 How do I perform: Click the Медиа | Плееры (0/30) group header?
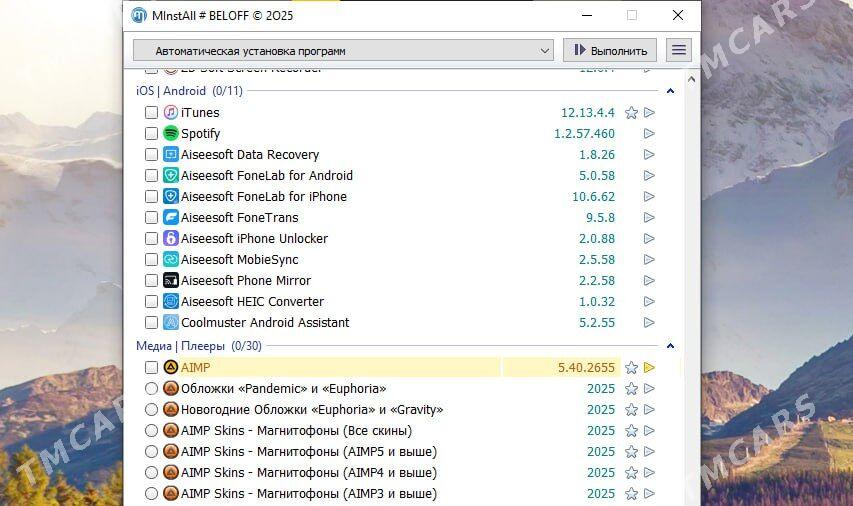pos(199,346)
